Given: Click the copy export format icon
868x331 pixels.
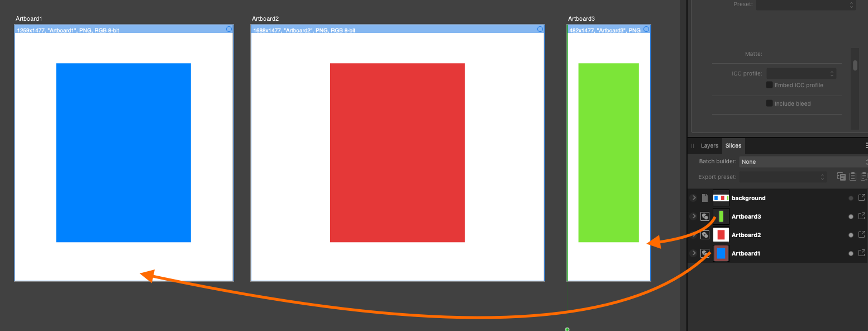Looking at the screenshot, I should [842, 177].
